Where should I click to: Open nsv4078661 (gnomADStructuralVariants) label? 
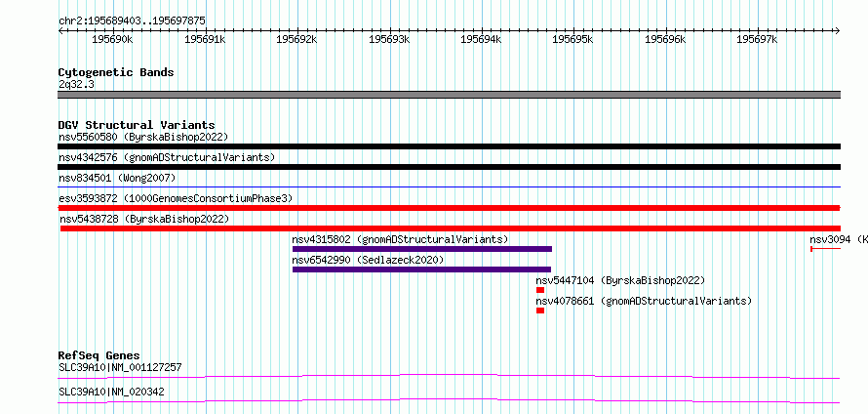coord(644,301)
